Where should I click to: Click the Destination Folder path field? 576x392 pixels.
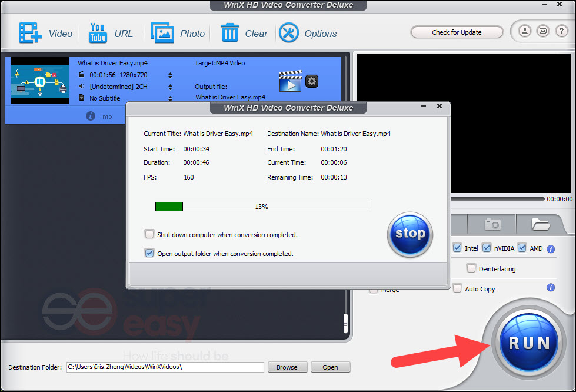coord(165,367)
